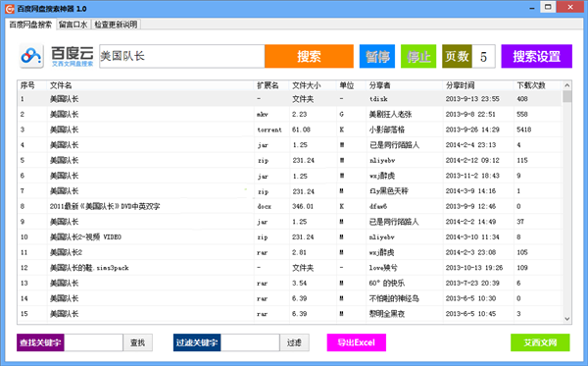Sort by the 扩展名 column header
This screenshot has width=588, height=366.
(271, 85)
